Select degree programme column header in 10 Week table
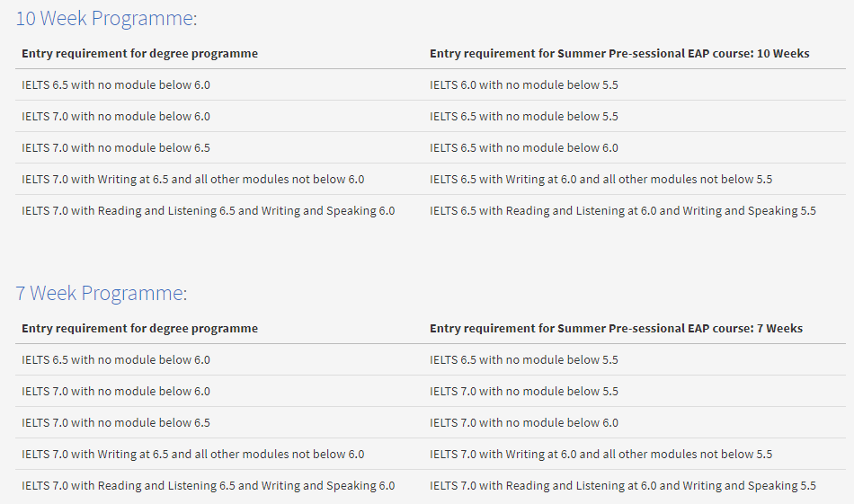The width and height of the screenshot is (854, 504). 139,54
